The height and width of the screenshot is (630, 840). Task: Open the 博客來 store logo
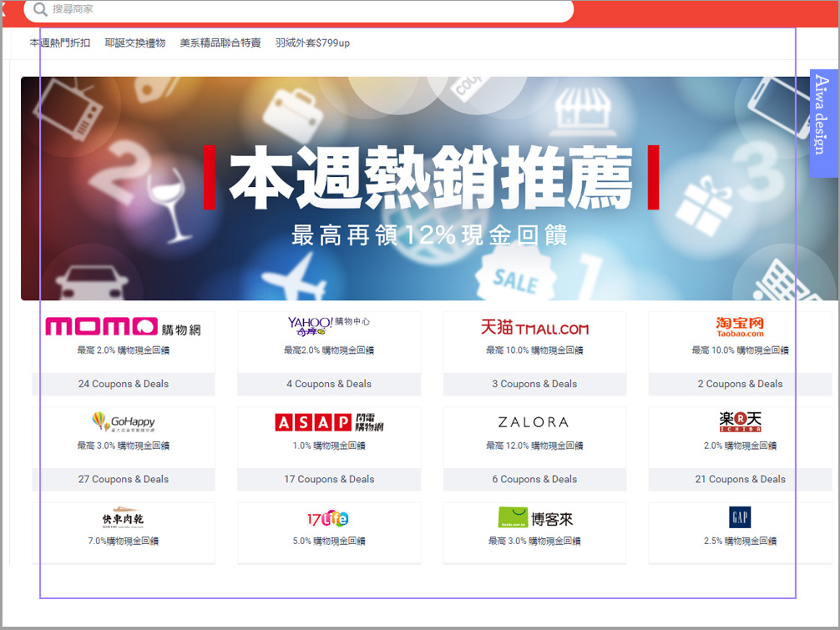coord(535,517)
